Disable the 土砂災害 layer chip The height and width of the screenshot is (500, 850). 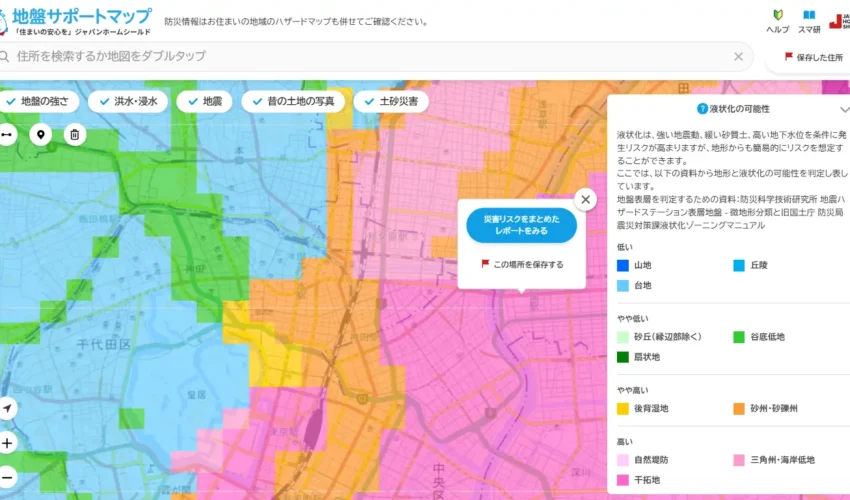pos(391,101)
